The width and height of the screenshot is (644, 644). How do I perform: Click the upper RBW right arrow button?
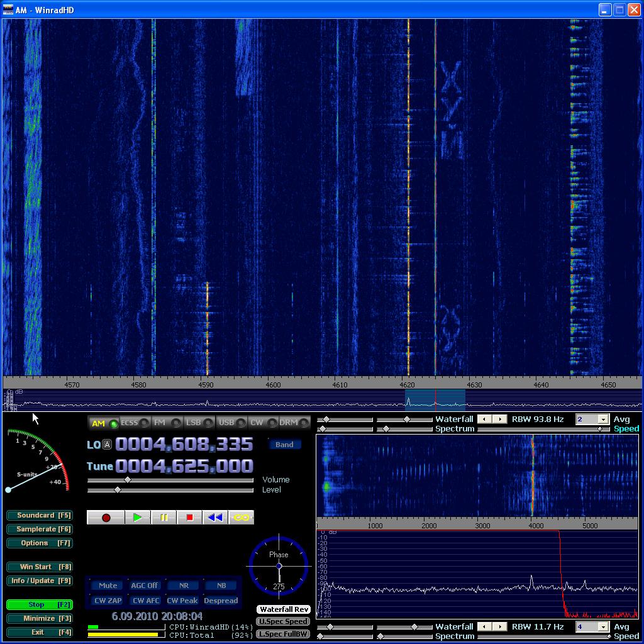pos(499,419)
